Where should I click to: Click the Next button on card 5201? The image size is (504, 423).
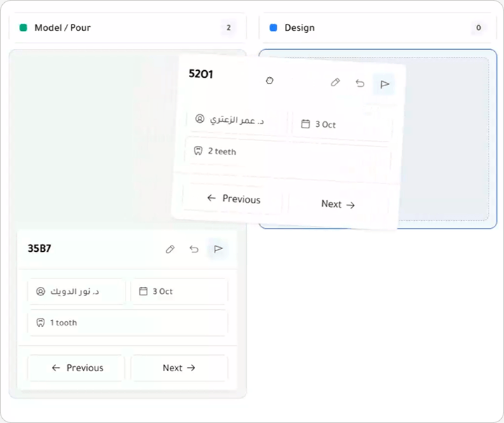coord(338,204)
